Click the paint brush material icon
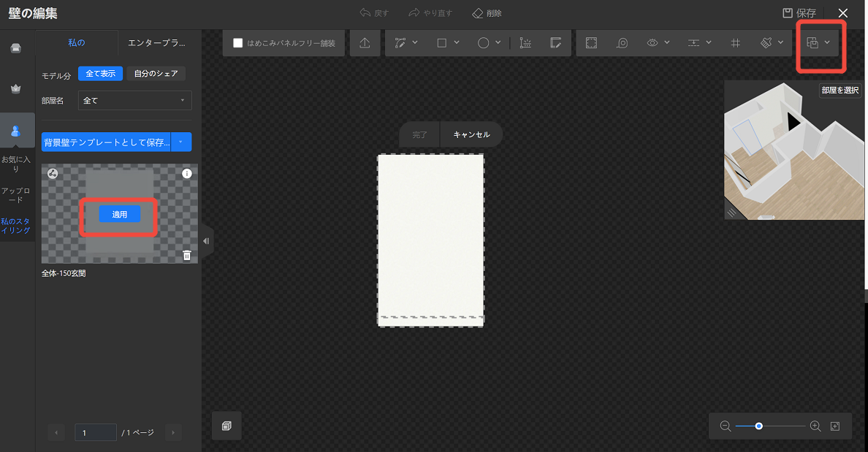Viewport: 868px width, 452px height. [x=766, y=42]
